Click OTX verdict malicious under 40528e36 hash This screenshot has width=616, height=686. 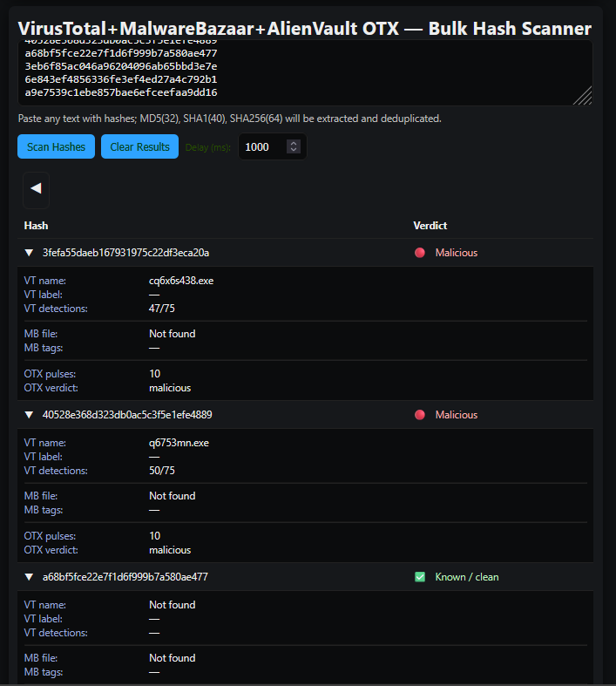pyautogui.click(x=170, y=550)
